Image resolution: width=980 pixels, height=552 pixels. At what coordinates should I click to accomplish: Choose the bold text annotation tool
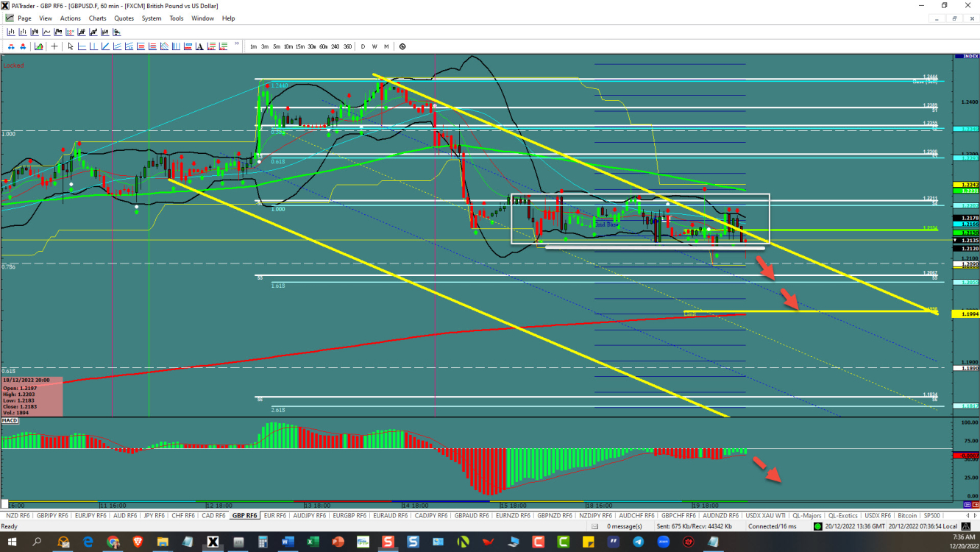(199, 46)
